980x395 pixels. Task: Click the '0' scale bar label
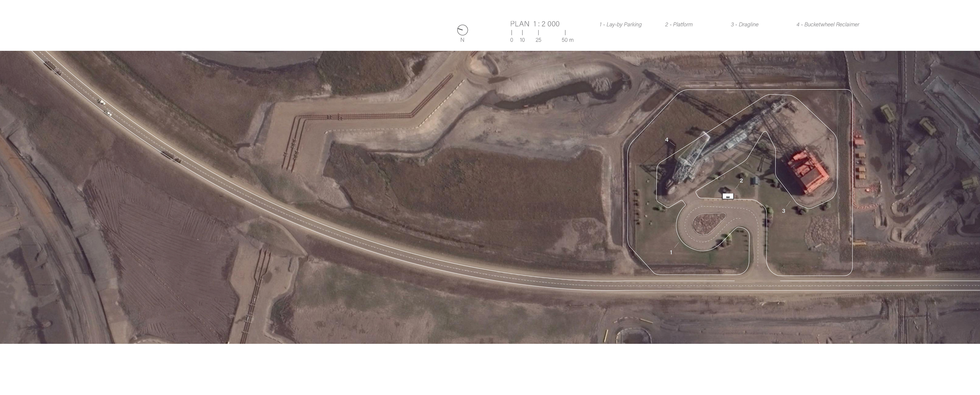(512, 40)
